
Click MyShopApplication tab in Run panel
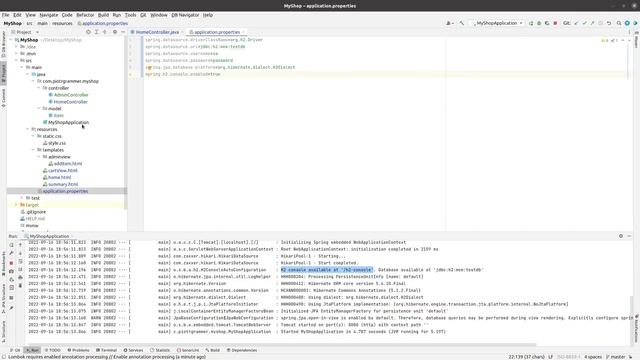click(x=49, y=236)
